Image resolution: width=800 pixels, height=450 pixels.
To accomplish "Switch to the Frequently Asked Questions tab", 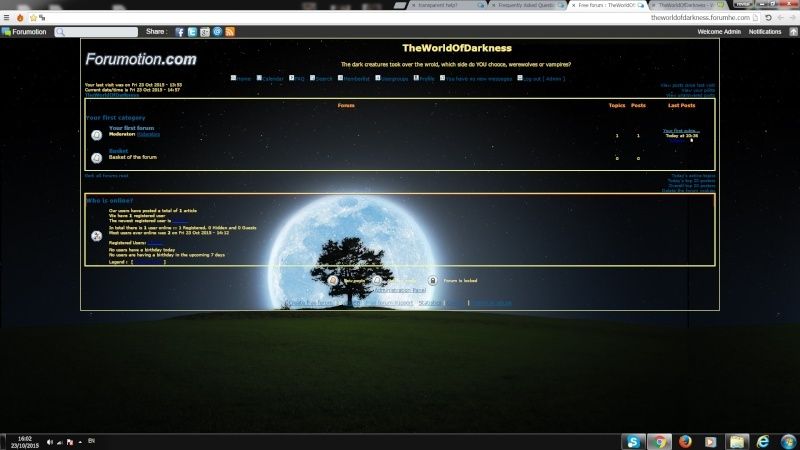I will click(x=528, y=5).
